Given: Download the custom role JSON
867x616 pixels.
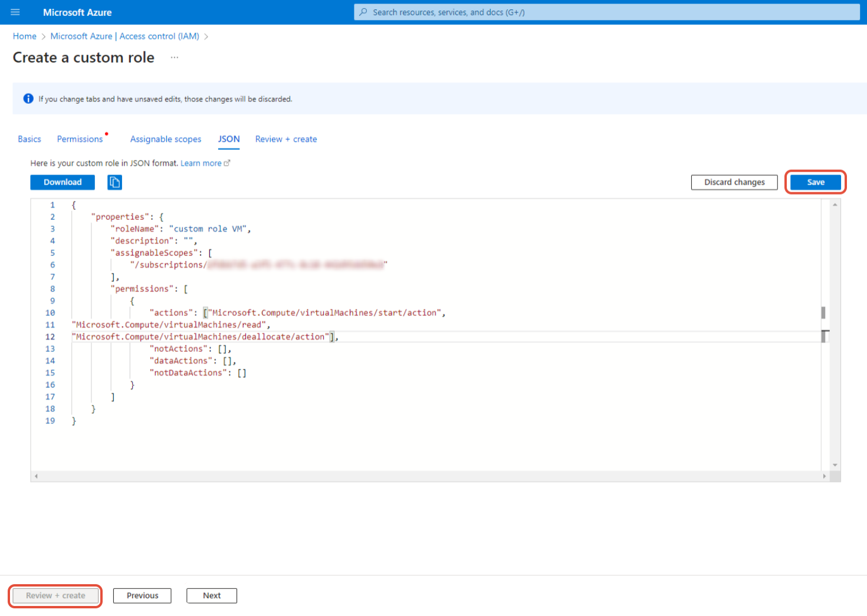Looking at the screenshot, I should point(63,182).
